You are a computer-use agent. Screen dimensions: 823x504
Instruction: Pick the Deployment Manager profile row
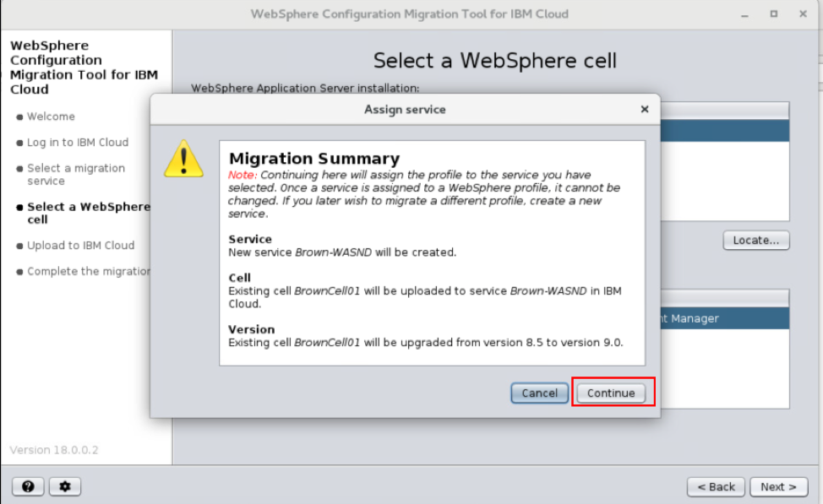723,318
